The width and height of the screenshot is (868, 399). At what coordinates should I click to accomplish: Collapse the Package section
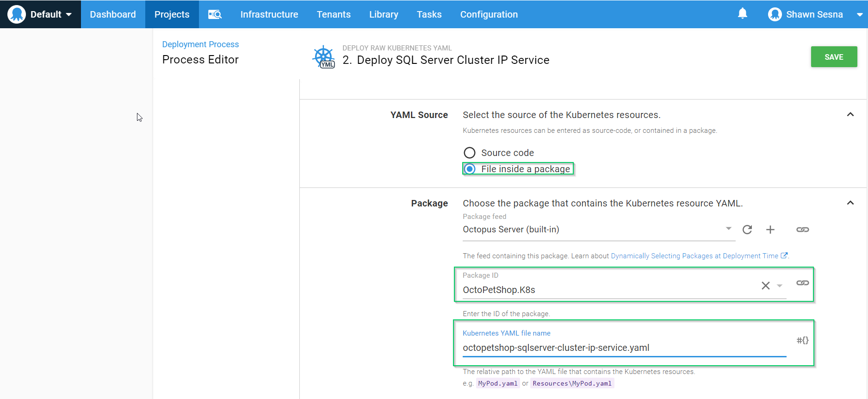tap(850, 203)
